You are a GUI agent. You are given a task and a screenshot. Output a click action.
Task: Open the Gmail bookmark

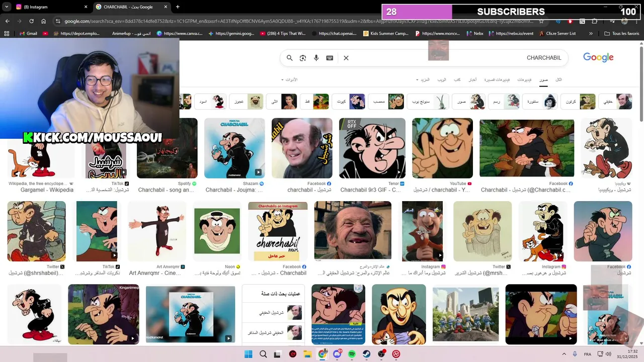28,34
